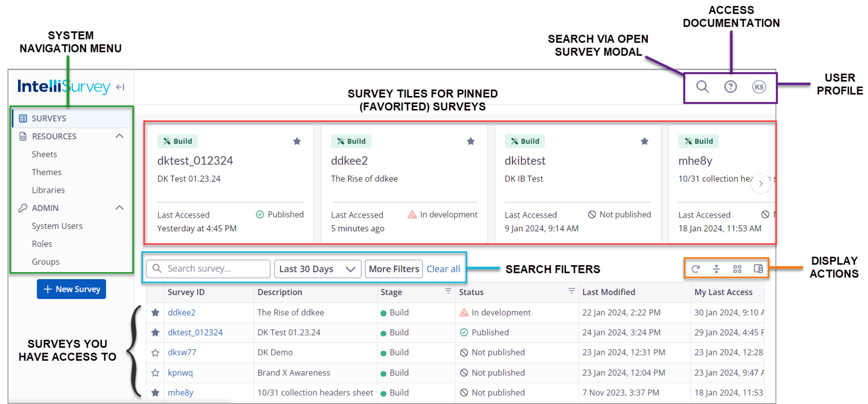Screen dimensions: 868x404
Task: Open survey mhe8y link in table
Action: (x=181, y=393)
